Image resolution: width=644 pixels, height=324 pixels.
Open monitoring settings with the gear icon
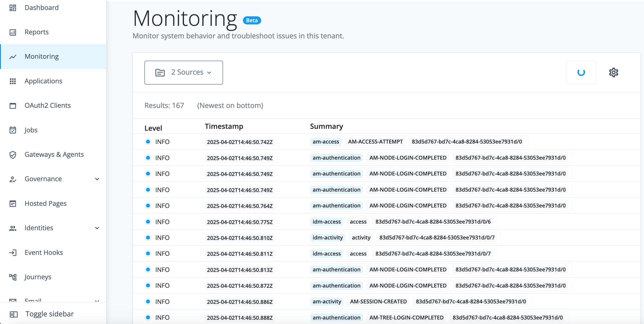click(x=614, y=72)
